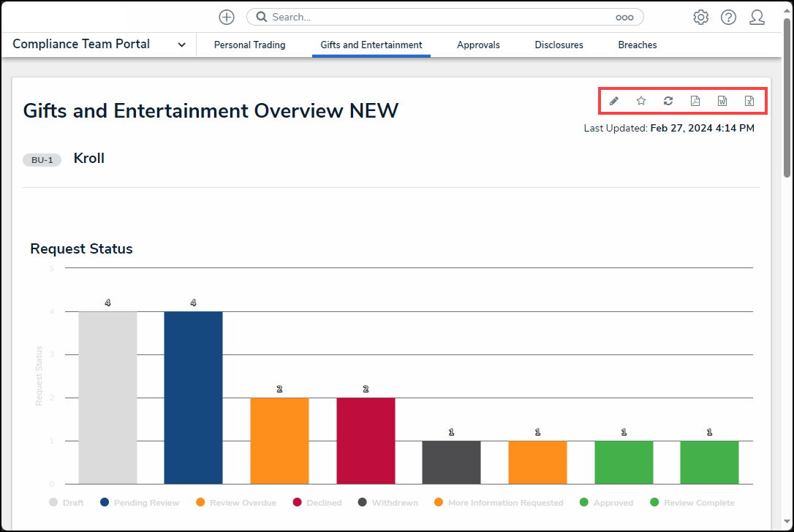This screenshot has height=532, width=794.
Task: Open the user profile icon
Action: pyautogui.click(x=757, y=18)
